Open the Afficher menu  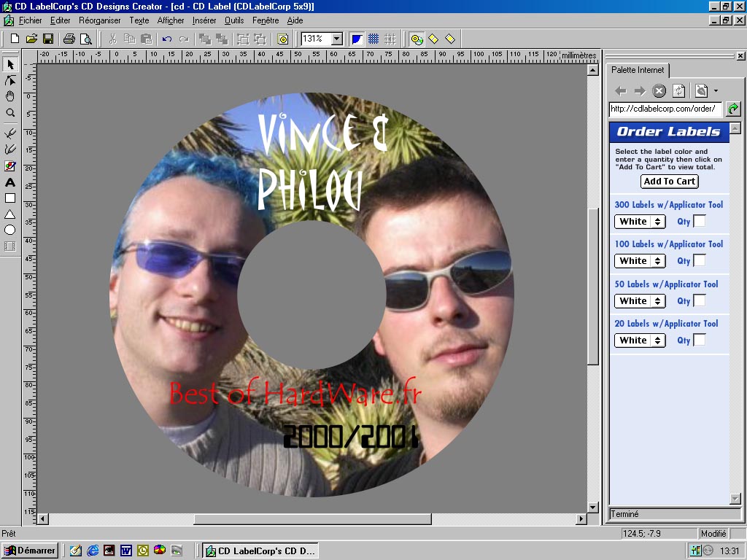(171, 20)
